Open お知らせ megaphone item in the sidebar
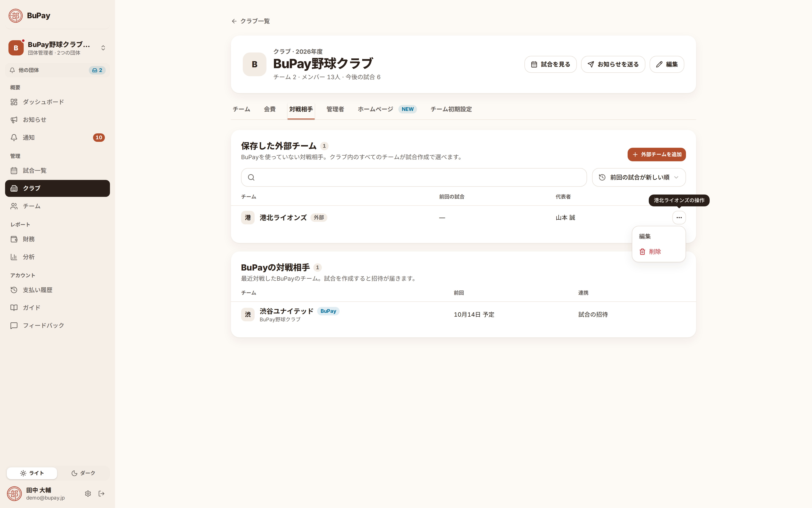This screenshot has height=508, width=812. point(57,120)
